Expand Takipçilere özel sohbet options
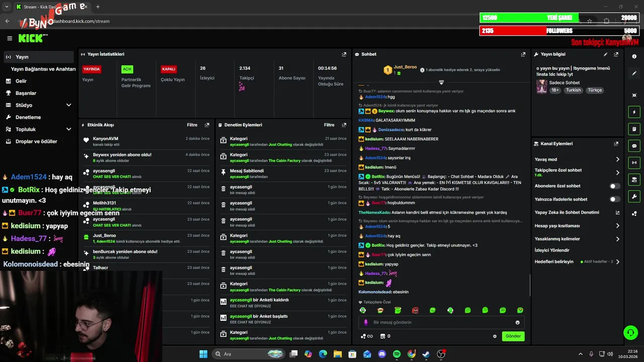This screenshot has width=644, height=362. pos(618,172)
